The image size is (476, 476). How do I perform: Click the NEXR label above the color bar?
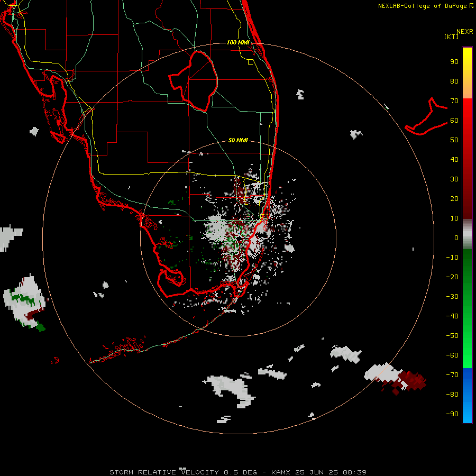point(465,31)
